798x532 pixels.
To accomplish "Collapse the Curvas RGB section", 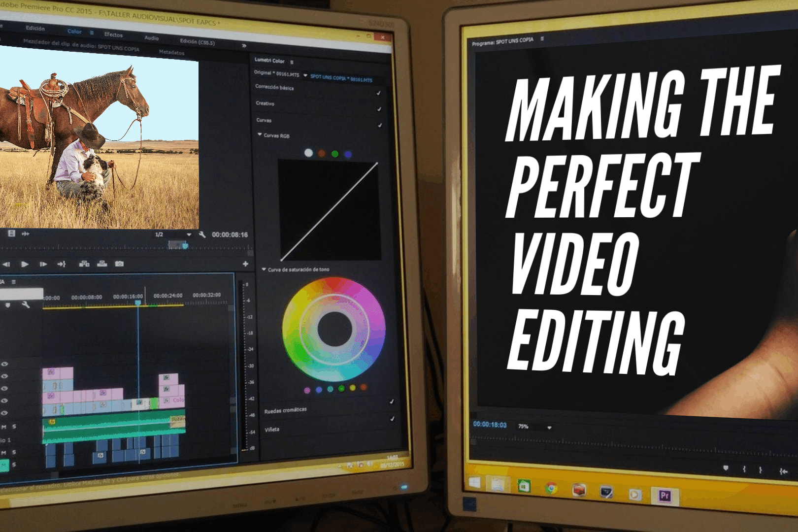I will (260, 134).
